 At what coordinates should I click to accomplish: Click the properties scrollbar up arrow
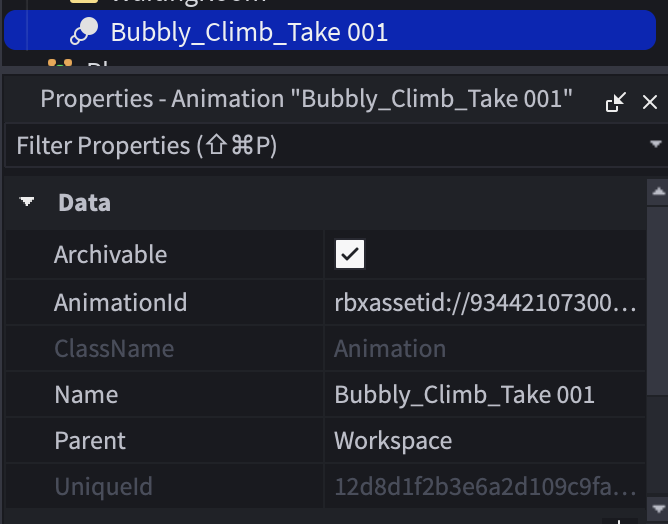pos(658,191)
